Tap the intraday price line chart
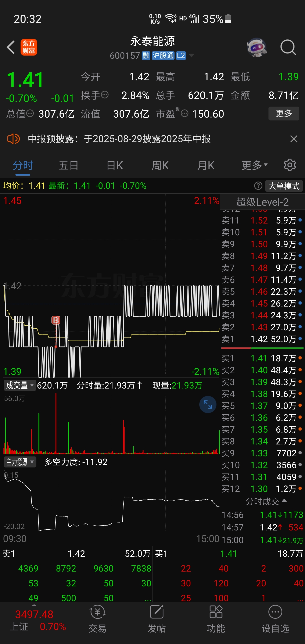This screenshot has height=644, width=305. coord(111,286)
